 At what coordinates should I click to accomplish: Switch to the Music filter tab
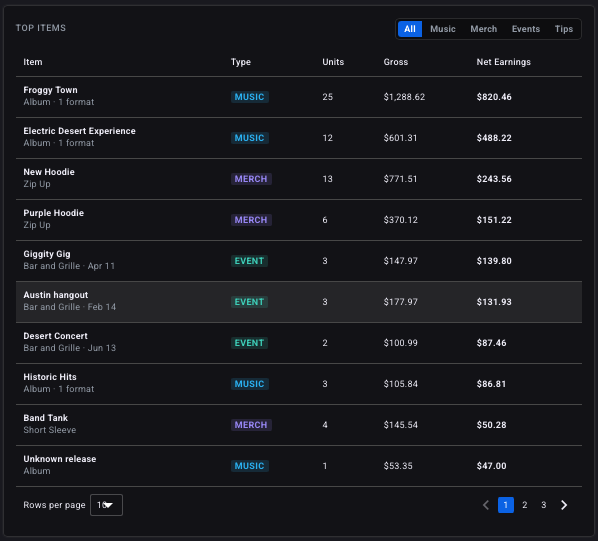(443, 29)
